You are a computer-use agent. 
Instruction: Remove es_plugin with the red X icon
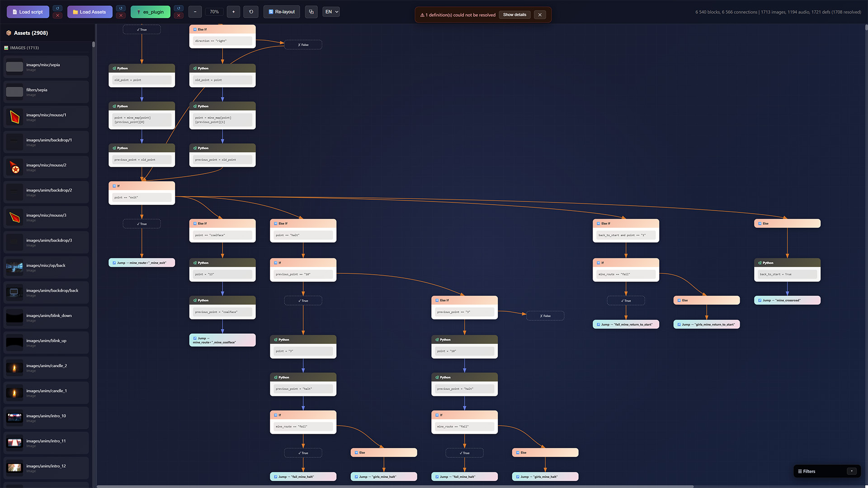(x=179, y=16)
